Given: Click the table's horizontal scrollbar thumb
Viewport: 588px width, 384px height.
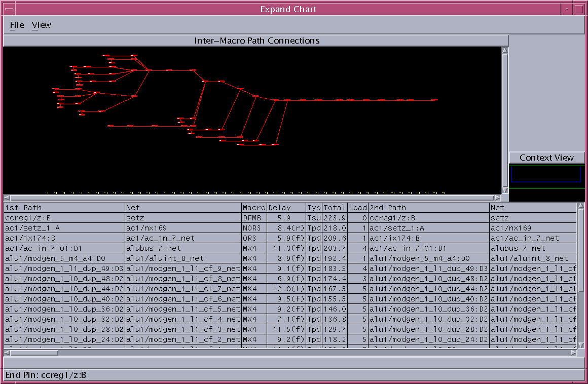Looking at the screenshot, I should [34, 353].
